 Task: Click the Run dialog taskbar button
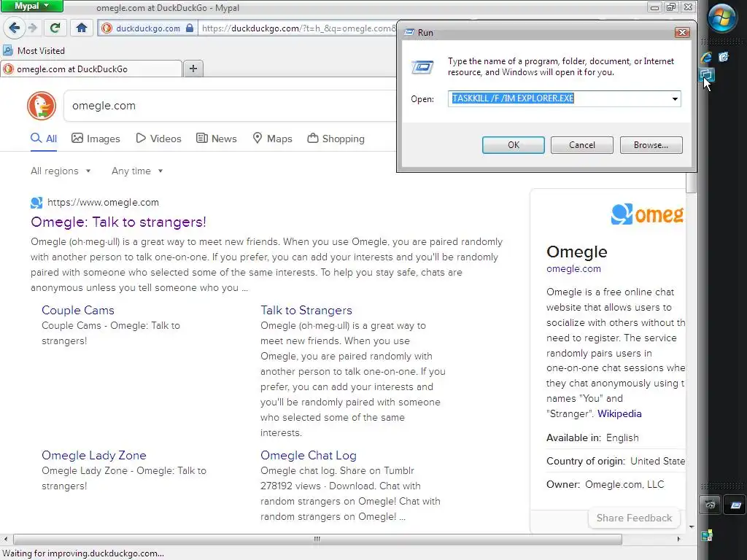pyautogui.click(x=735, y=505)
